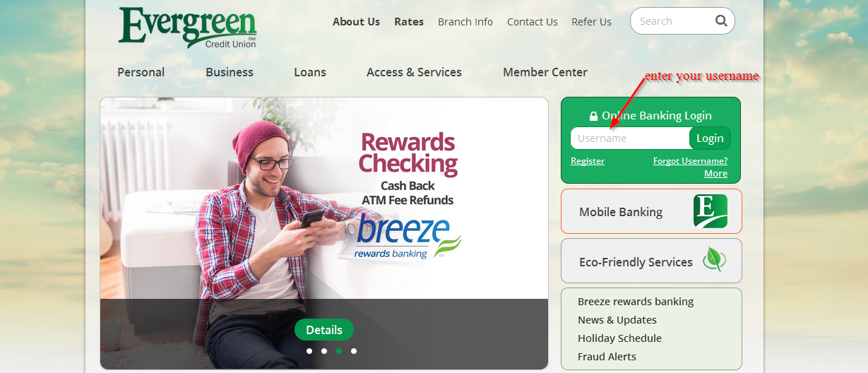The width and height of the screenshot is (868, 373).
Task: Click into the Username input field
Action: click(630, 138)
